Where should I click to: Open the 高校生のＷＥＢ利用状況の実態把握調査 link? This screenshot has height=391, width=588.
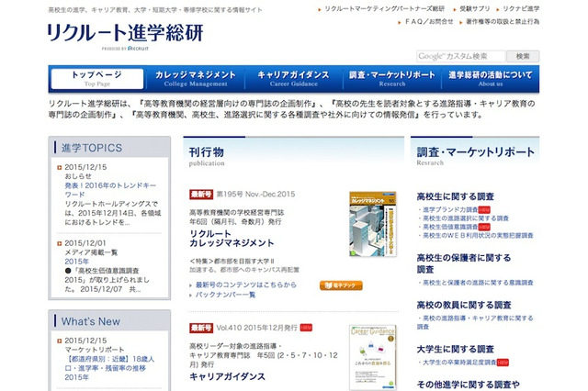(478, 236)
